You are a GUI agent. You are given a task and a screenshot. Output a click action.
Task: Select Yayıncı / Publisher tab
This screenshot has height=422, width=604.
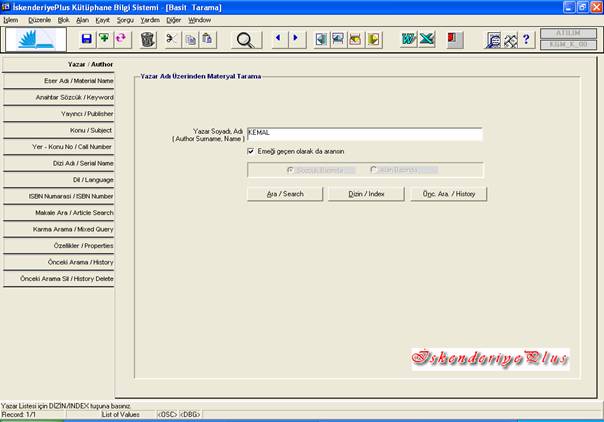(x=59, y=114)
